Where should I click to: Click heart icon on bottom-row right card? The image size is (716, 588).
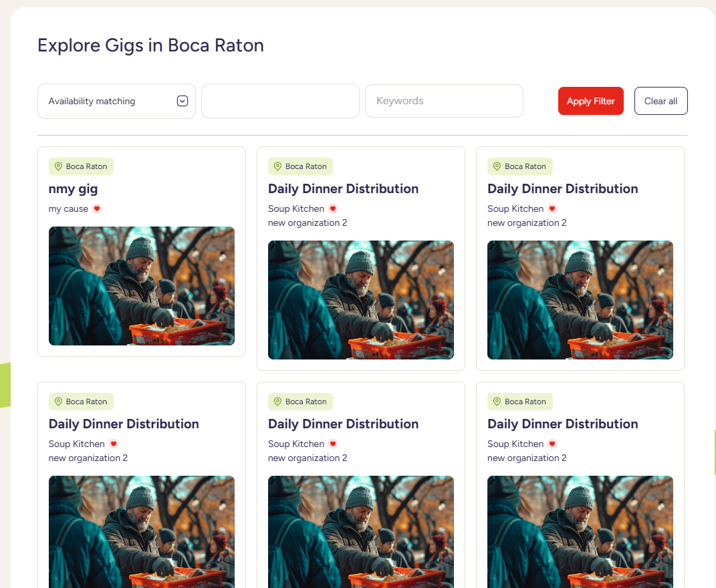[x=552, y=444]
